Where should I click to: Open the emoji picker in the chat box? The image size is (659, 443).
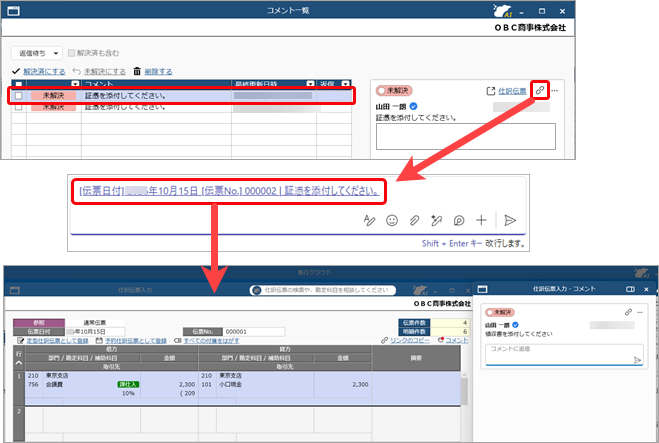click(x=392, y=220)
